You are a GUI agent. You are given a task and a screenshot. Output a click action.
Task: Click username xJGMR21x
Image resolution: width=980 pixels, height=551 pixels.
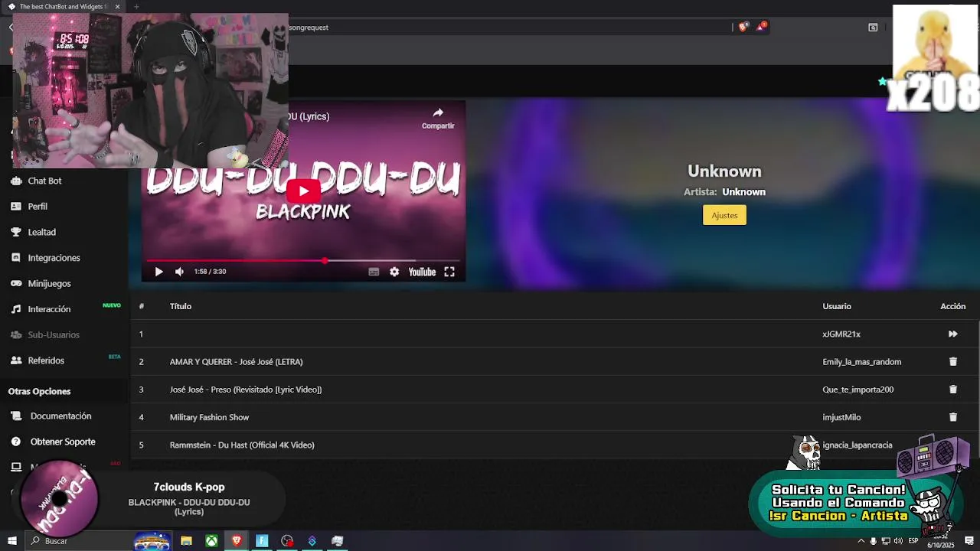(841, 334)
